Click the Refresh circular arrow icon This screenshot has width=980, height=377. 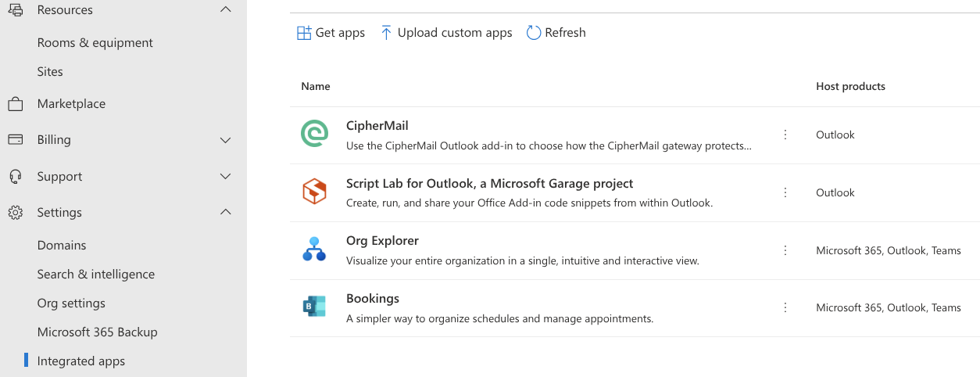click(x=534, y=33)
